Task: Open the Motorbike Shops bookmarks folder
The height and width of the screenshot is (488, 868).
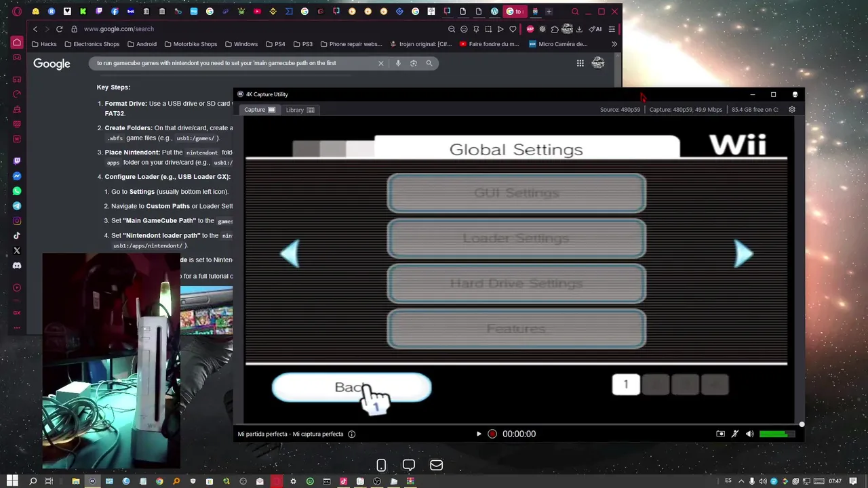Action: coord(191,44)
